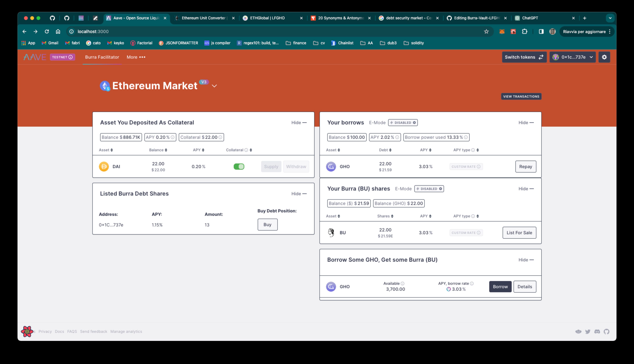
Task: Sort Burra shares table by Shares
Action: tap(385, 216)
